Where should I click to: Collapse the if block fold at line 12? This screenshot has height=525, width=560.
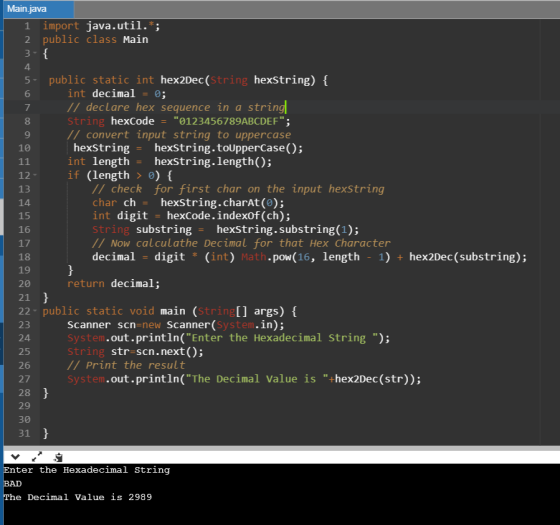[x=35, y=175]
